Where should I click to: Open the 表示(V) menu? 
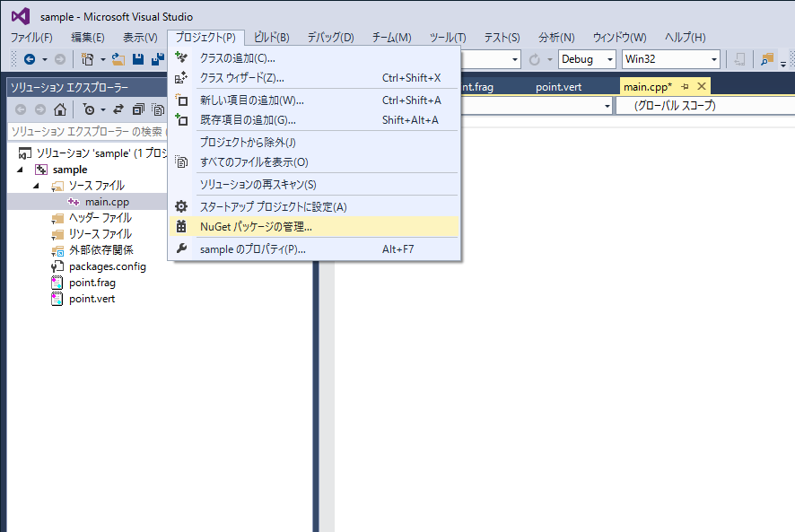pos(140,38)
